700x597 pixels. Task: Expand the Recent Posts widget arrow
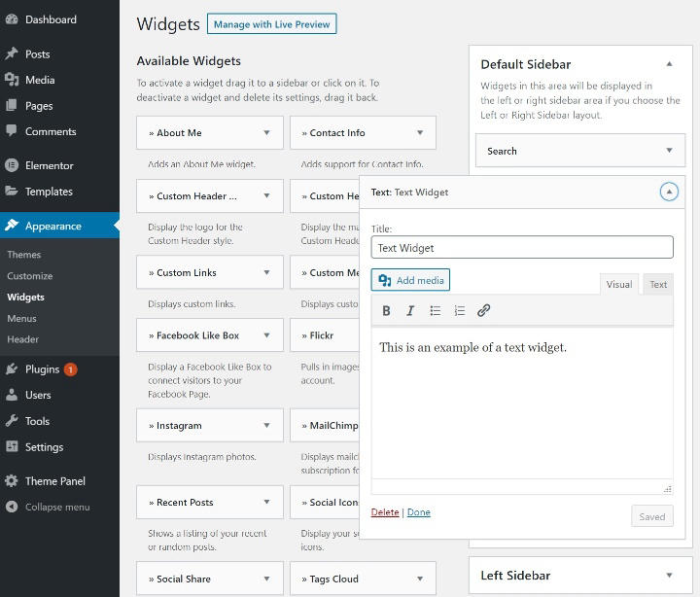(266, 502)
